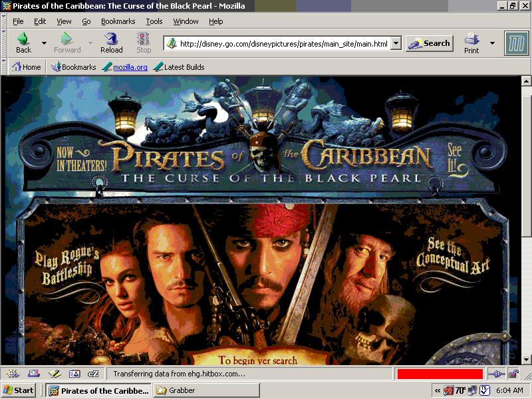This screenshot has width=532, height=399.
Task: Collapse the navigation toolbar using its grippy
Action: pos(4,43)
